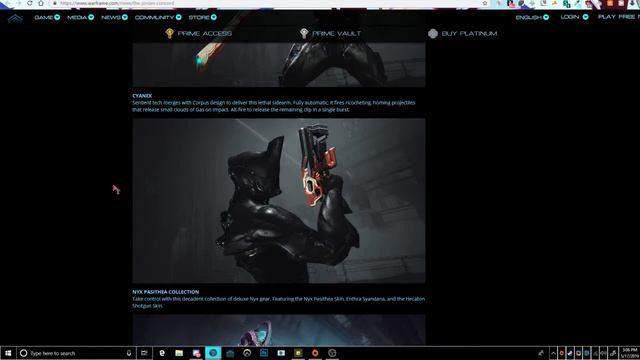Click the NYX PASITHEA COLLECTION heading

pyautogui.click(x=166, y=292)
